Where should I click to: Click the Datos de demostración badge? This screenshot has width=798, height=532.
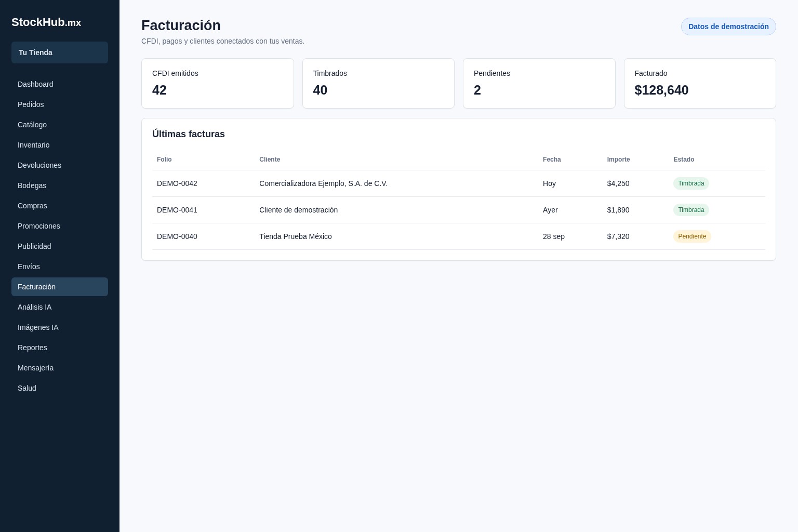click(728, 26)
